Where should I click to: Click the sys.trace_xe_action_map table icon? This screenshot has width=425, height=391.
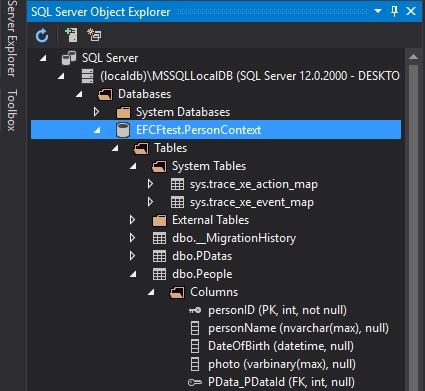[177, 184]
